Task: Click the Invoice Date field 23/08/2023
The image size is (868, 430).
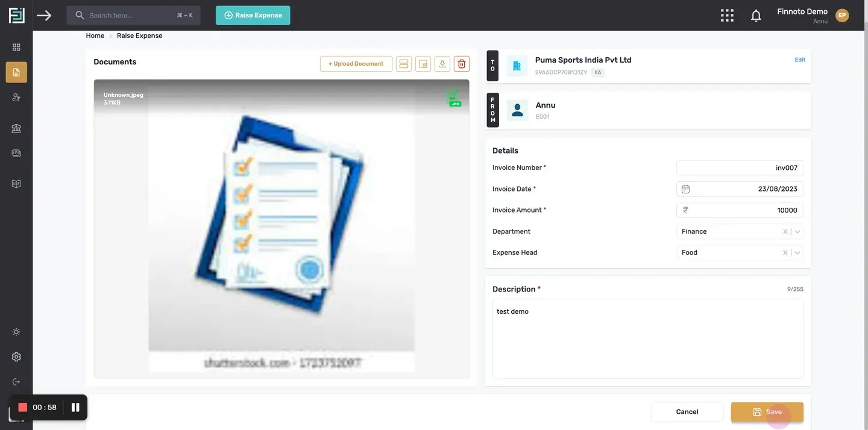Action: pos(740,189)
